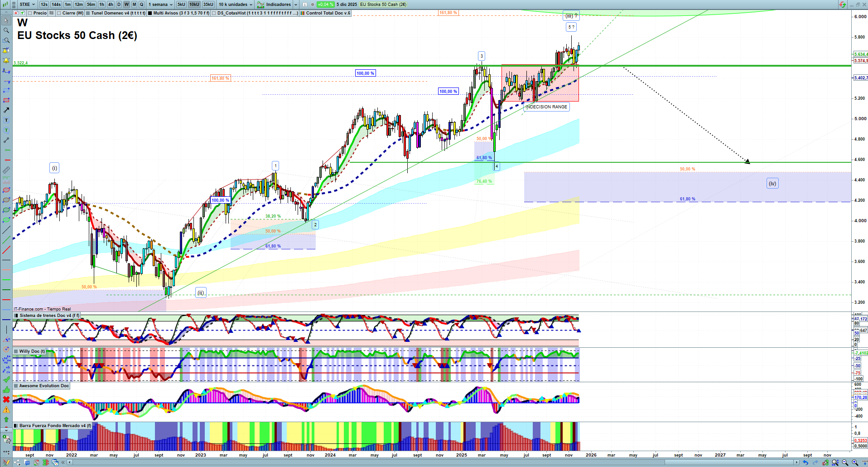Screen dimensions: 868x467
Task: Click the zoom-out magnifier icon
Action: [845, 462]
